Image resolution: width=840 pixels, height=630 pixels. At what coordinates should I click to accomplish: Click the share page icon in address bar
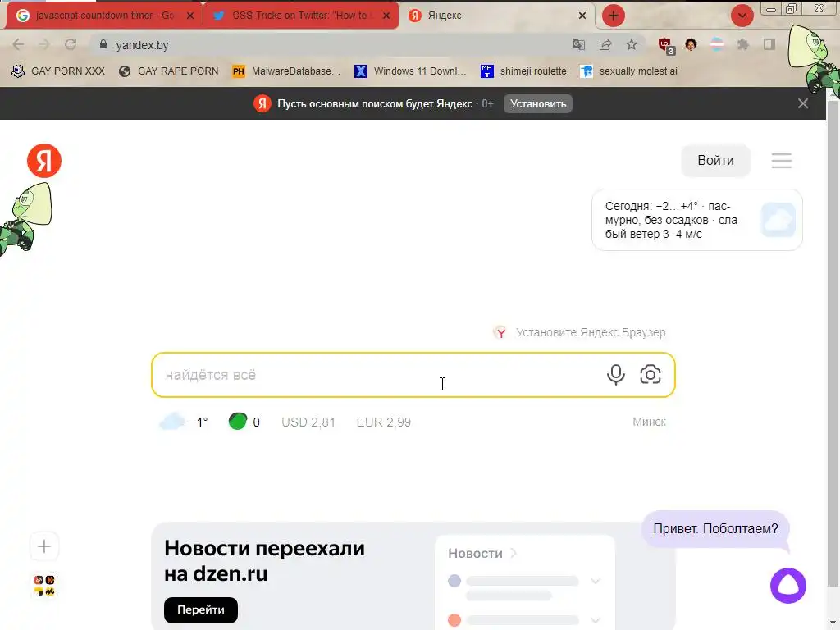[605, 44]
